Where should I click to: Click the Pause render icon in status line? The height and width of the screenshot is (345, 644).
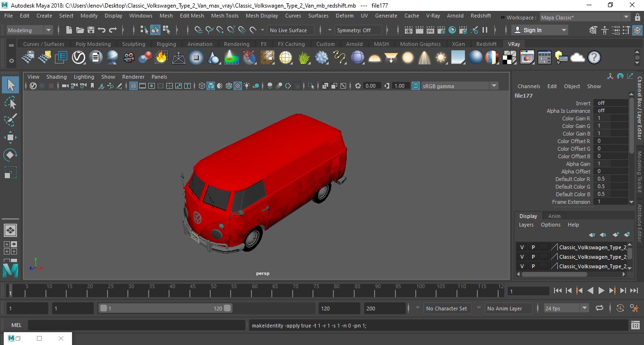485,30
